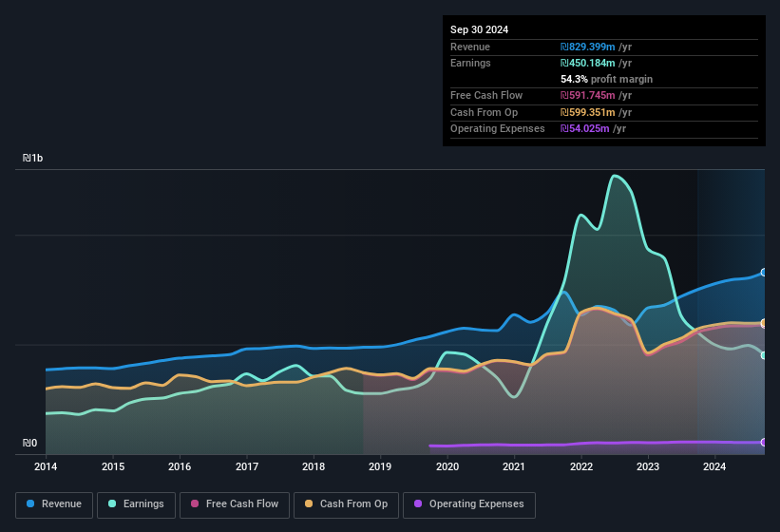Click the 2021 x-axis label
This screenshot has height=532, width=780.
pyautogui.click(x=514, y=466)
